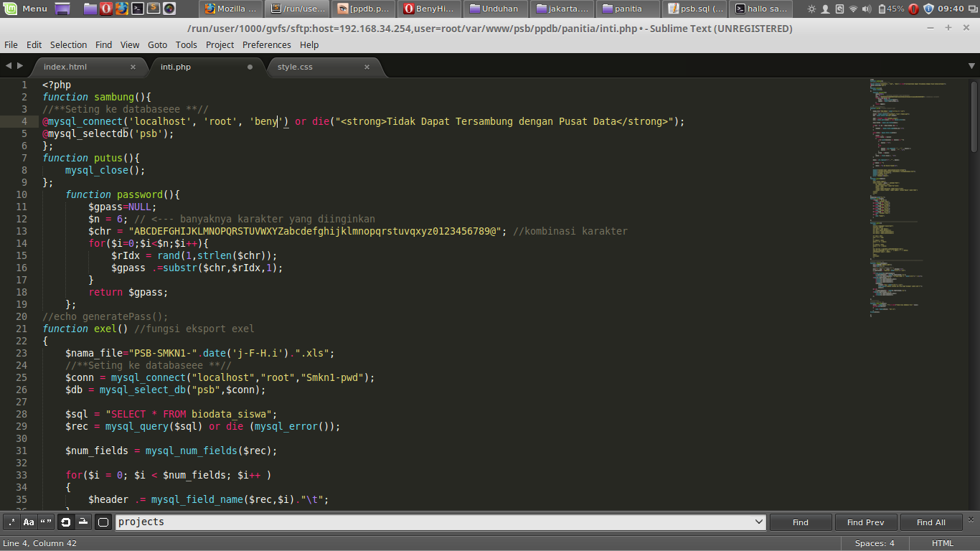980x551 pixels.
Task: Toggle the highlight matches option
Action: pyautogui.click(x=103, y=522)
